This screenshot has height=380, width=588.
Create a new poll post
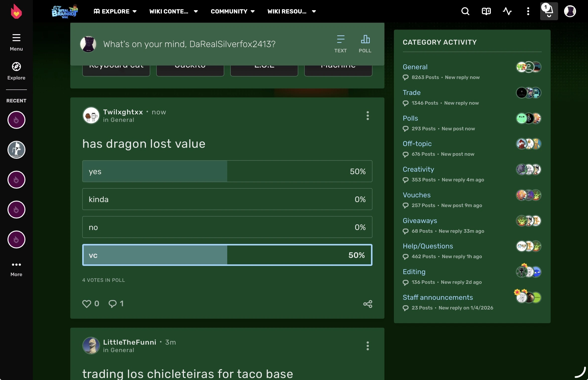[365, 44]
